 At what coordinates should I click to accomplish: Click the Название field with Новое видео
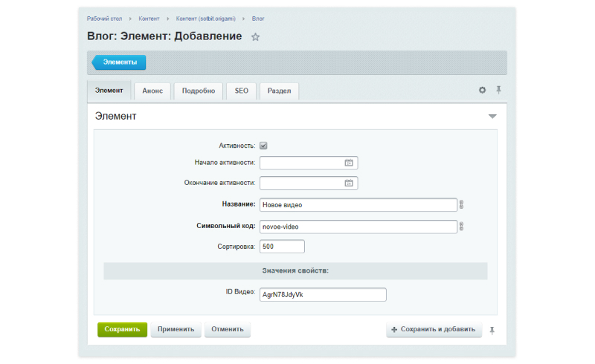click(358, 205)
